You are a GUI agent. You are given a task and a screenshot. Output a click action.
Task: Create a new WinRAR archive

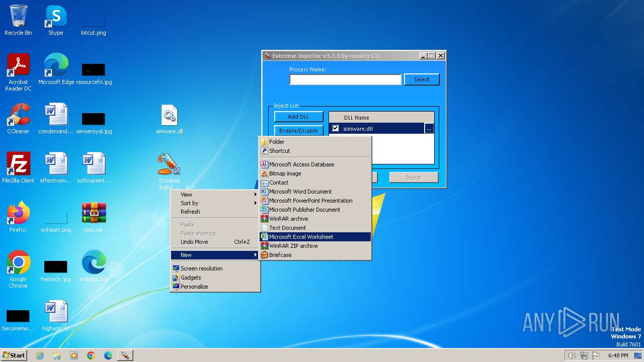(315, 219)
